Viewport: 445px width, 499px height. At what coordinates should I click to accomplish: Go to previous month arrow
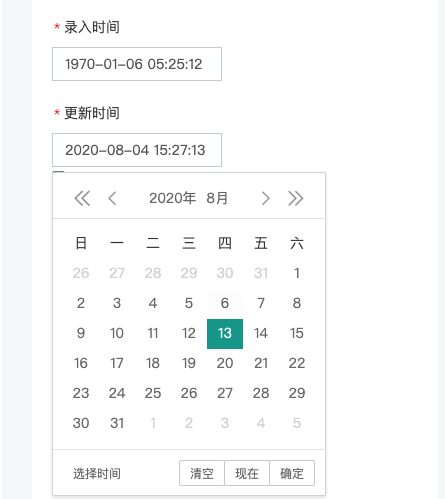(112, 199)
